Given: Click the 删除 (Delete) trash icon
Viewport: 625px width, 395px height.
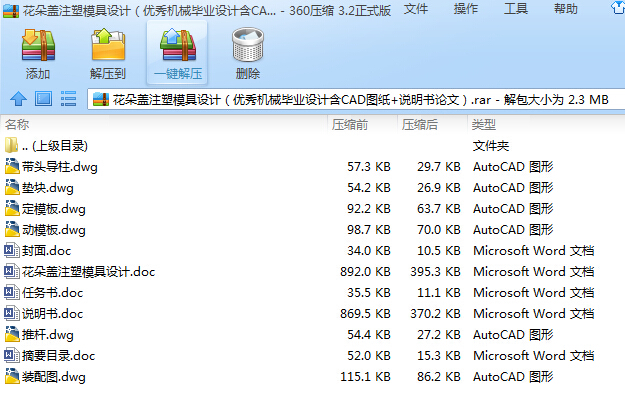Looking at the screenshot, I should pos(248,45).
